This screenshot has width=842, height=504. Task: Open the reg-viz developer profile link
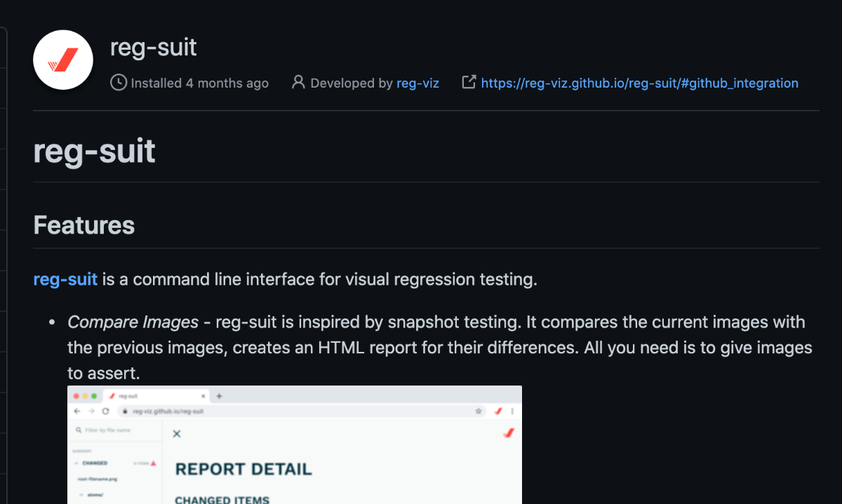click(417, 83)
